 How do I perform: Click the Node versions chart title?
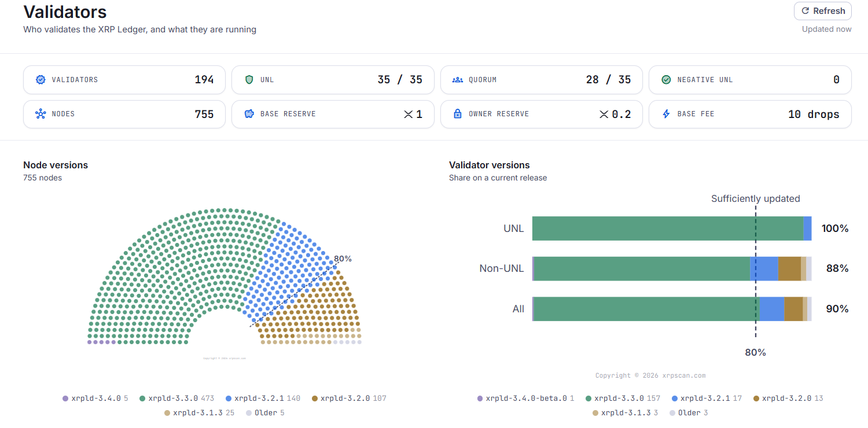pyautogui.click(x=56, y=165)
